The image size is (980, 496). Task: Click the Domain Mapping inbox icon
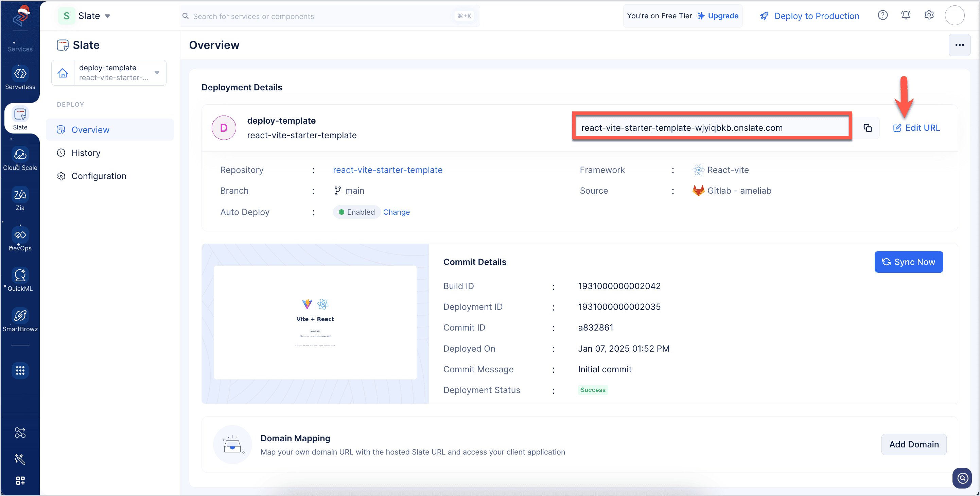click(x=232, y=445)
